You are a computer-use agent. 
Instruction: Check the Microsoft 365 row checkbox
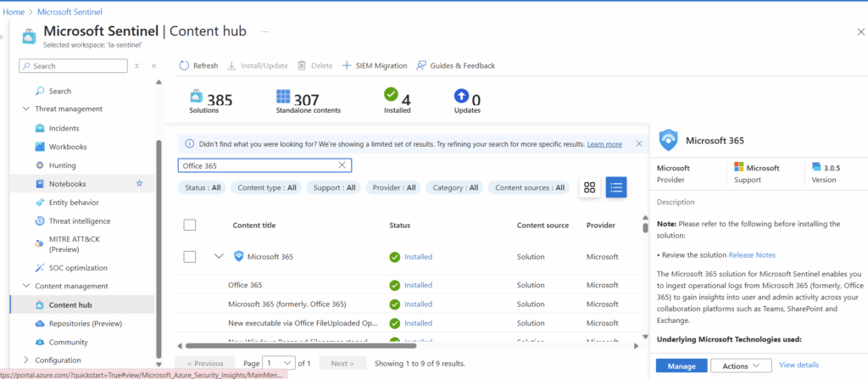pos(190,257)
